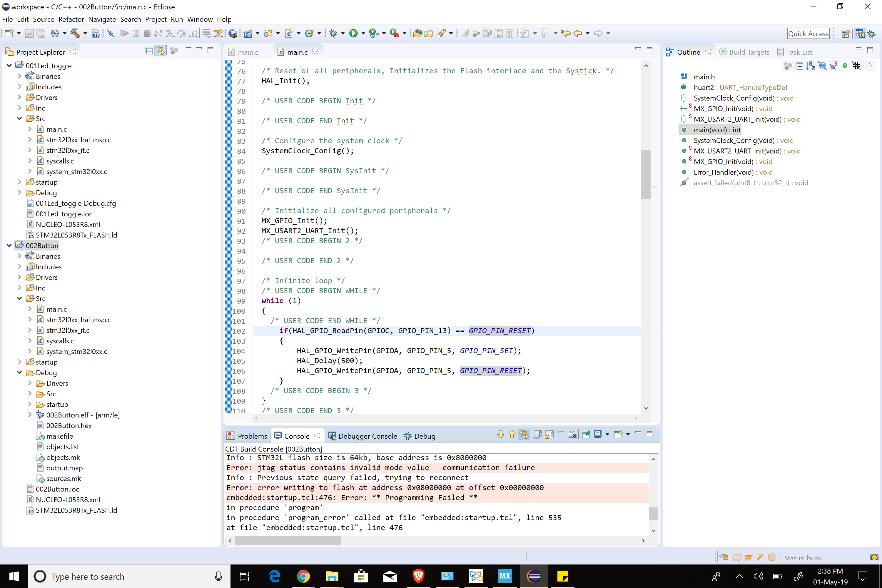The height and width of the screenshot is (588, 882).
Task: Click the Save icon in toolbar
Action: click(x=29, y=34)
